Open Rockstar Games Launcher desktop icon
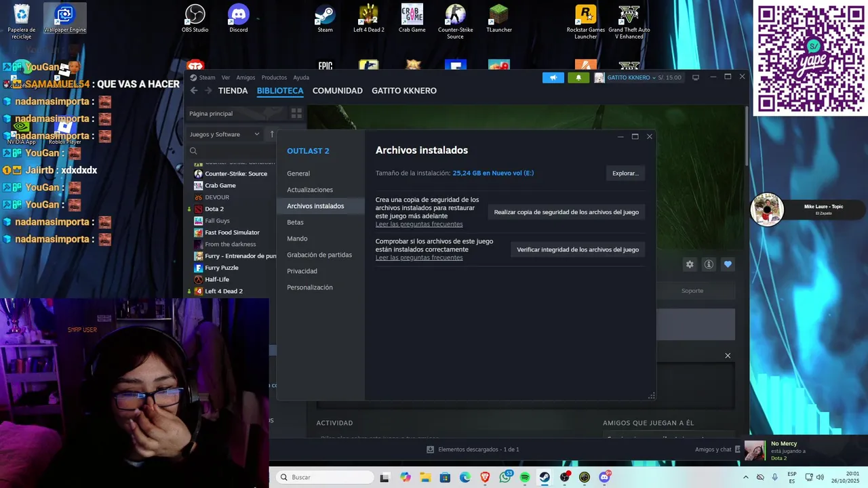Image resolution: width=868 pixels, height=488 pixels. click(x=586, y=22)
